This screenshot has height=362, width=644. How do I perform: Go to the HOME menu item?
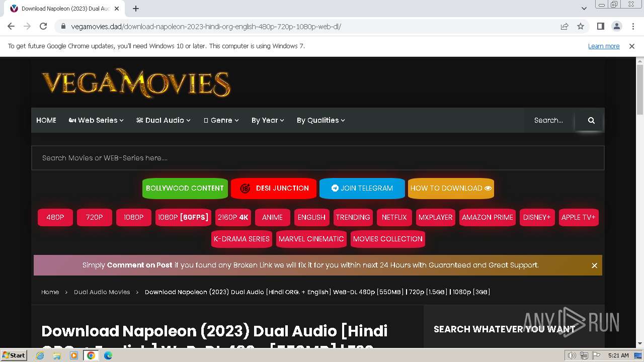pyautogui.click(x=46, y=120)
